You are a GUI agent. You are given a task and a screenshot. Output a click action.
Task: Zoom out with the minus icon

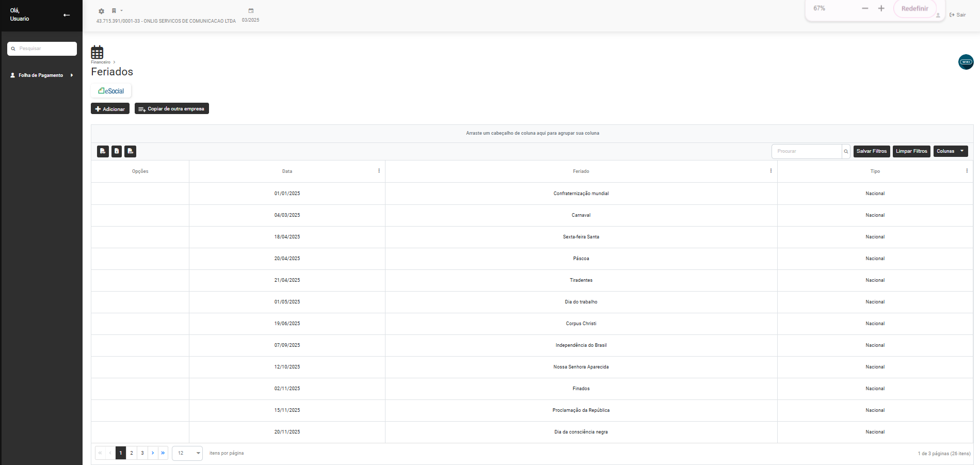(865, 8)
